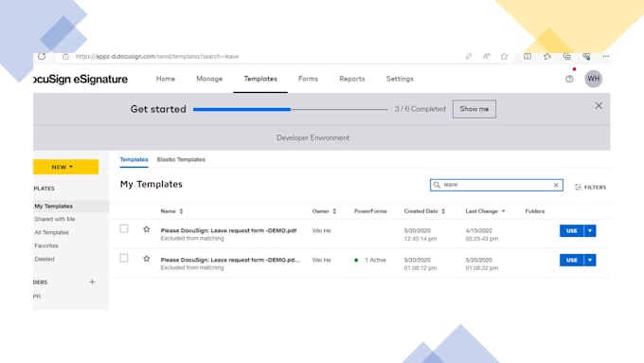Switch to the Templates sub-tab
Screen dimensions: 644x363
tap(134, 159)
